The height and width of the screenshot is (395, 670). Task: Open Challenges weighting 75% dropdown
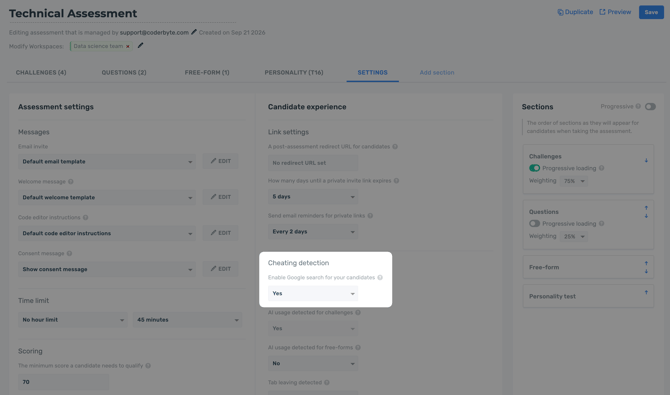pyautogui.click(x=574, y=181)
